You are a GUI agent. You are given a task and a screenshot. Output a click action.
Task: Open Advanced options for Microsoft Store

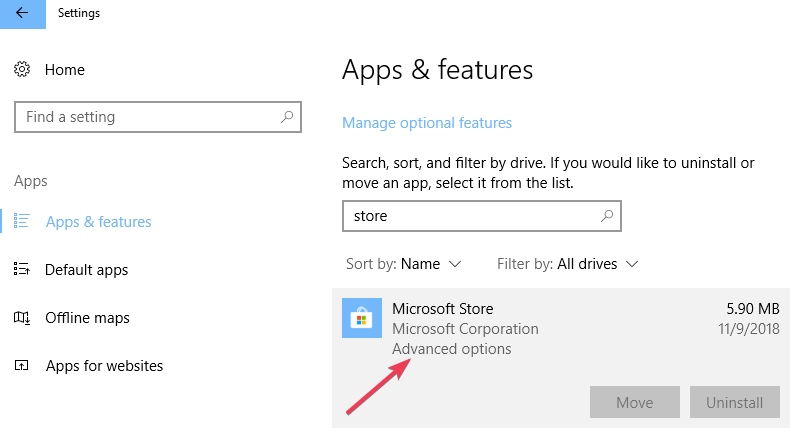[x=451, y=349]
